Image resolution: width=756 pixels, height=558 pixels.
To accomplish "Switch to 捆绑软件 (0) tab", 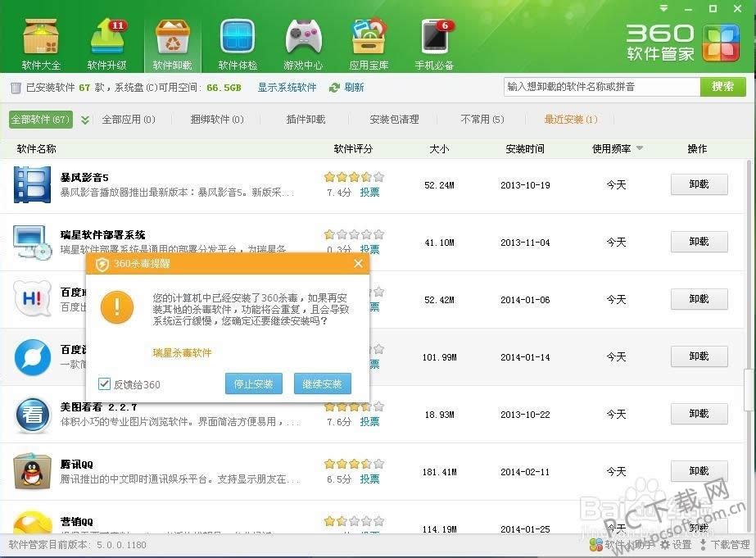I will (x=217, y=120).
